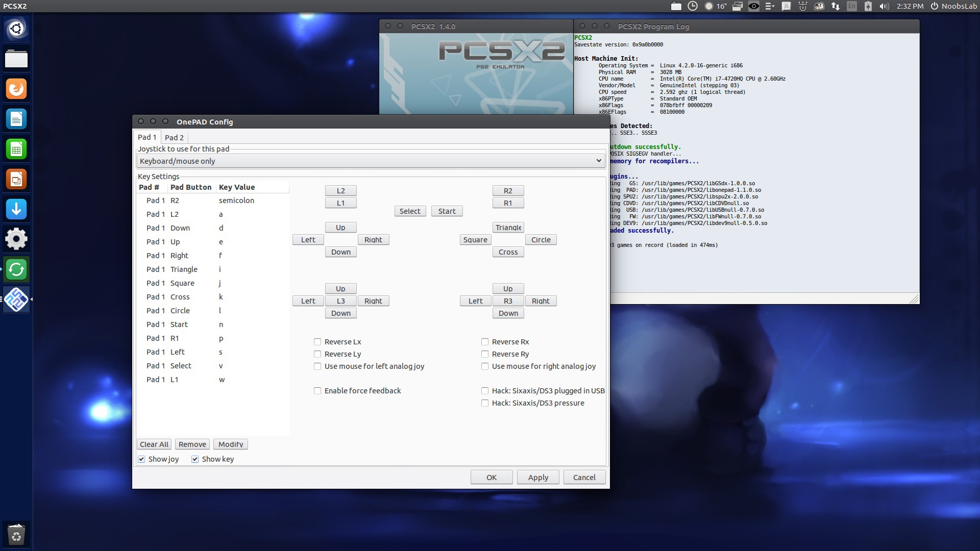Sort by the Pad Button column header
This screenshot has height=551, width=980.
(191, 187)
